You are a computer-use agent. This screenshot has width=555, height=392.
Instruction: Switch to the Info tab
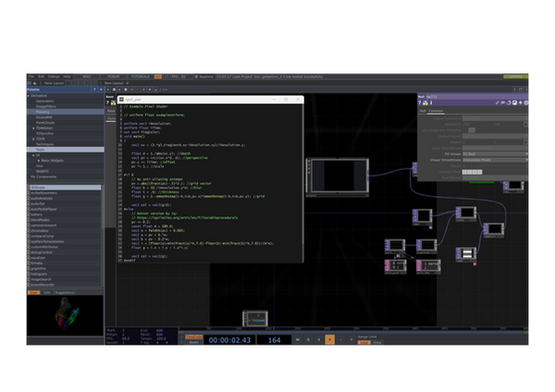tap(47, 292)
